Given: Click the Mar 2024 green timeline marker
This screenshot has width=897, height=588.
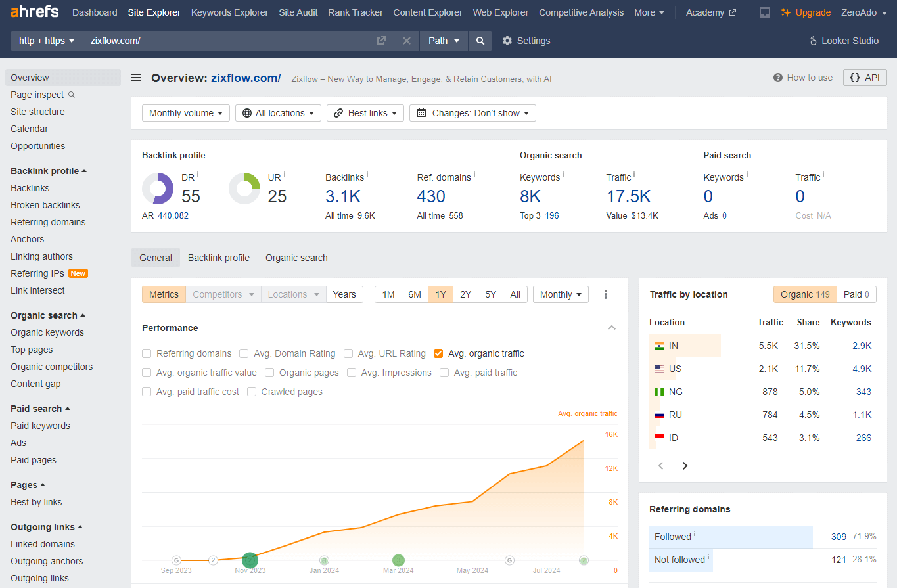Looking at the screenshot, I should coord(398,560).
